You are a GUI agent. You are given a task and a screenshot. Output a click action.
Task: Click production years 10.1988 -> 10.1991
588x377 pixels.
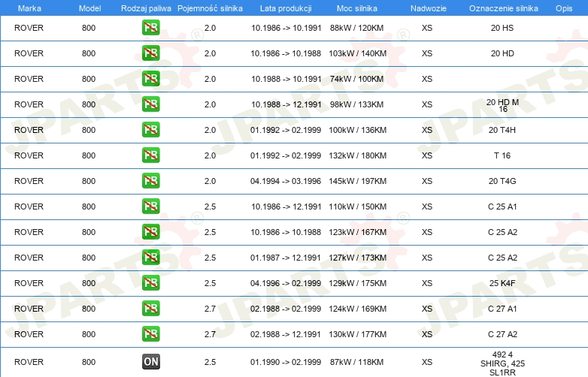286,79
